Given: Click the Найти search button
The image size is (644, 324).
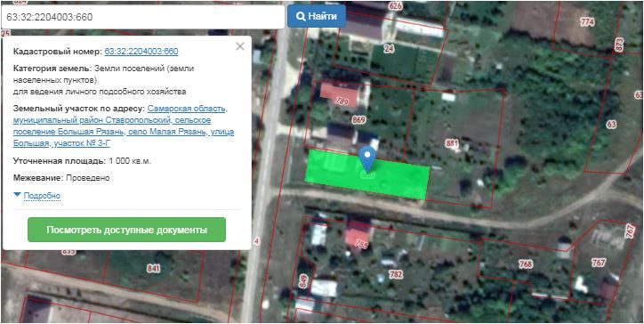Looking at the screenshot, I should (x=317, y=16).
